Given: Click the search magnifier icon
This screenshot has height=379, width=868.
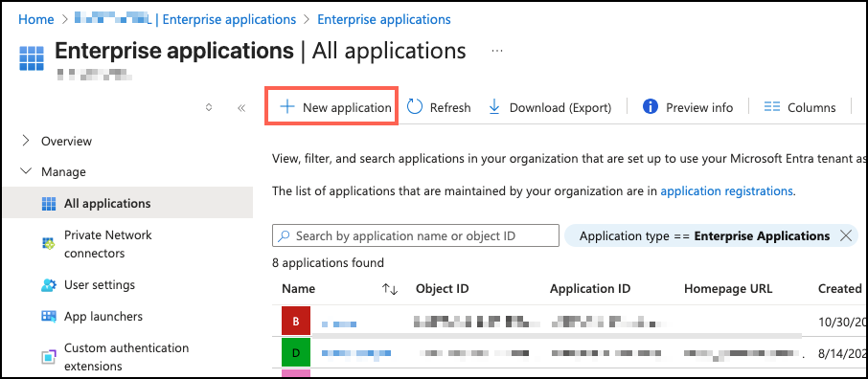Looking at the screenshot, I should [x=284, y=236].
